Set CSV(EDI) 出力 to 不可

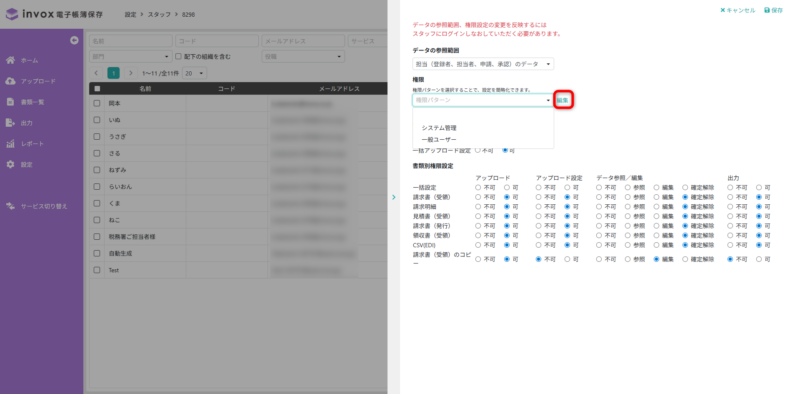tap(730, 245)
